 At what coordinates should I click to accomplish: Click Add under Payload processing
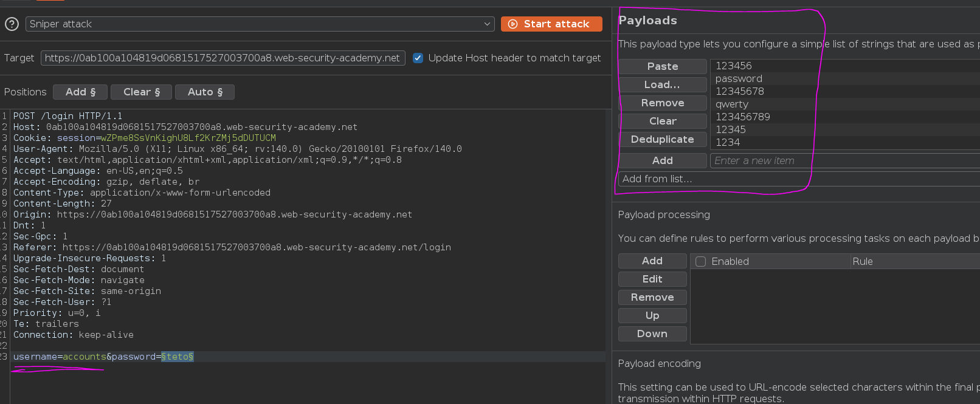tap(652, 261)
